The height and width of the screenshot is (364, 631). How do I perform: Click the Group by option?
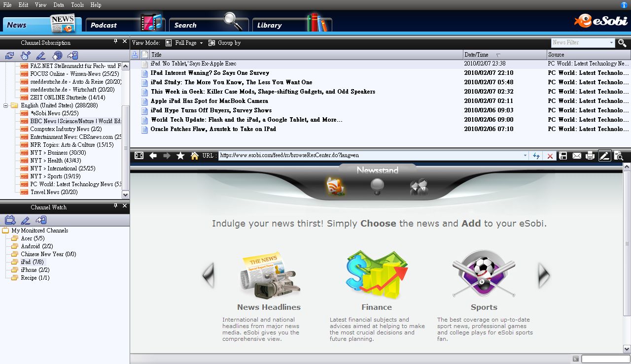225,43
